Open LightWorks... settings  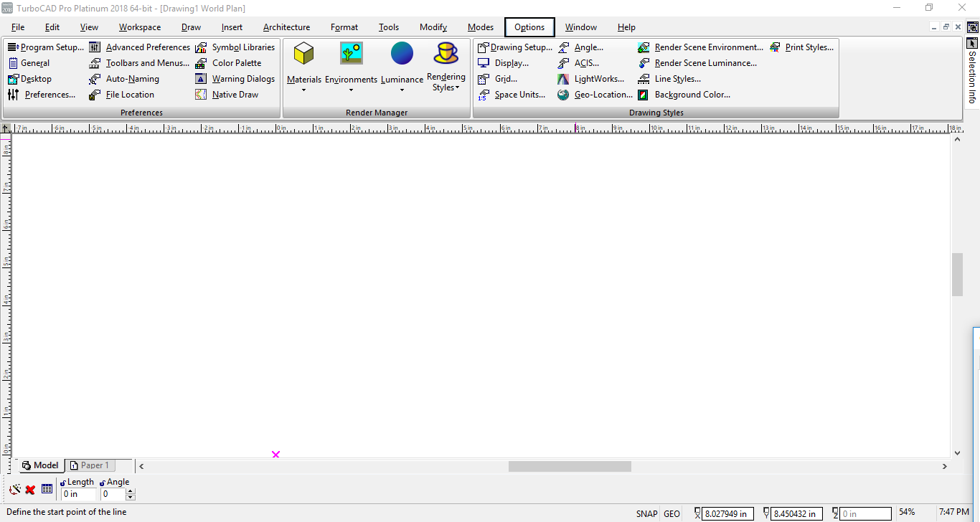591,79
